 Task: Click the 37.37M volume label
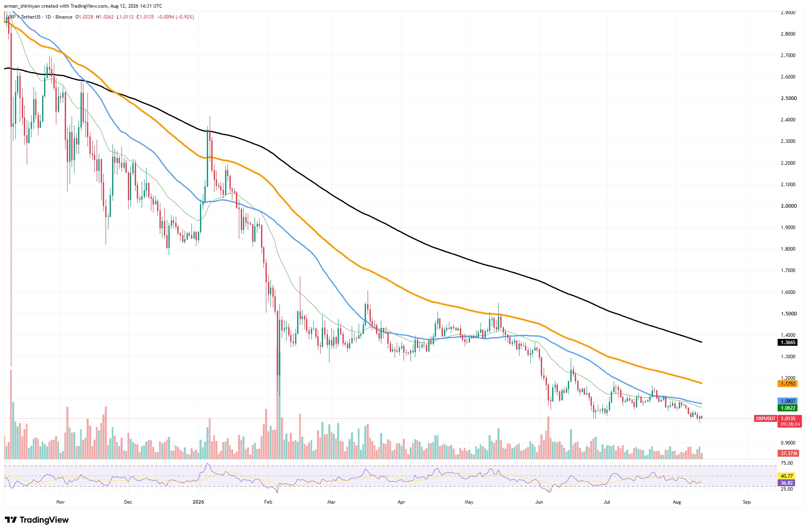point(789,453)
